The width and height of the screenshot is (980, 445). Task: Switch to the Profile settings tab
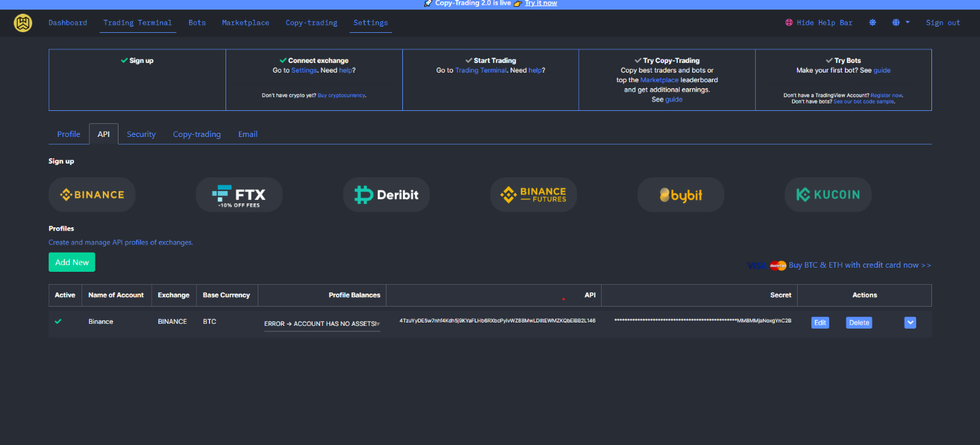tap(69, 134)
